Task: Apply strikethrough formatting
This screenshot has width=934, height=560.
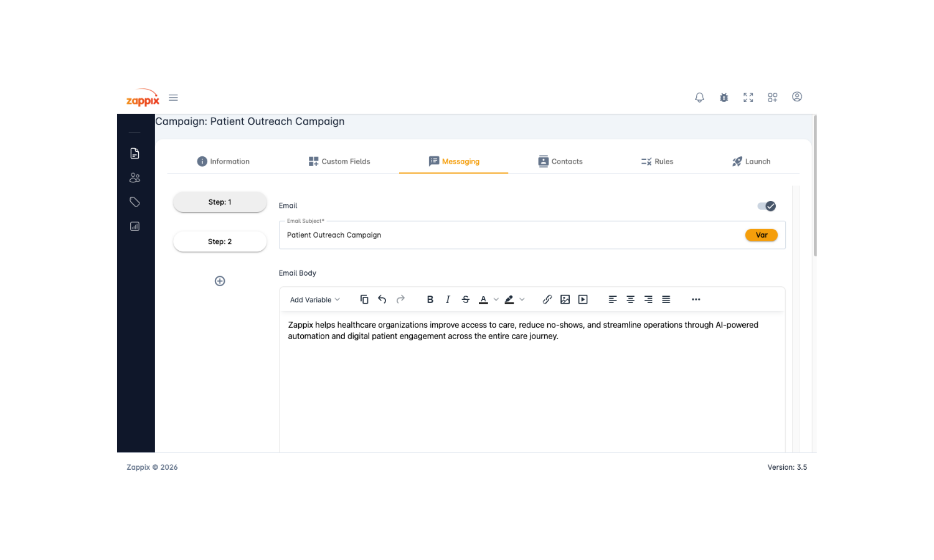Action: (x=465, y=299)
